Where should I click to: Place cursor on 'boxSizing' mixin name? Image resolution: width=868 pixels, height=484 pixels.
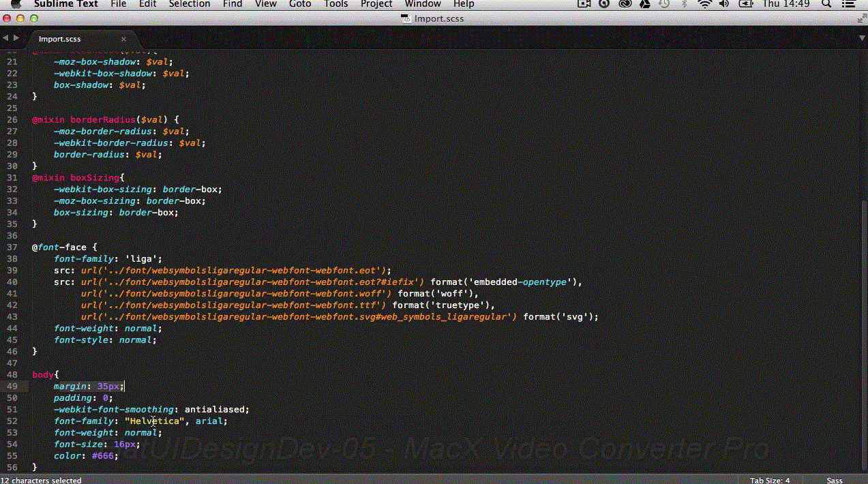[94, 177]
